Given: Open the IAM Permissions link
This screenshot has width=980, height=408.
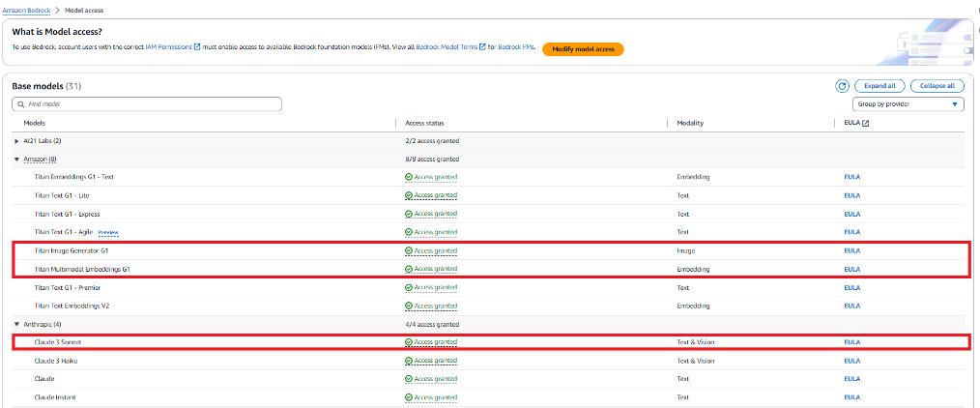Looking at the screenshot, I should pyautogui.click(x=169, y=46).
